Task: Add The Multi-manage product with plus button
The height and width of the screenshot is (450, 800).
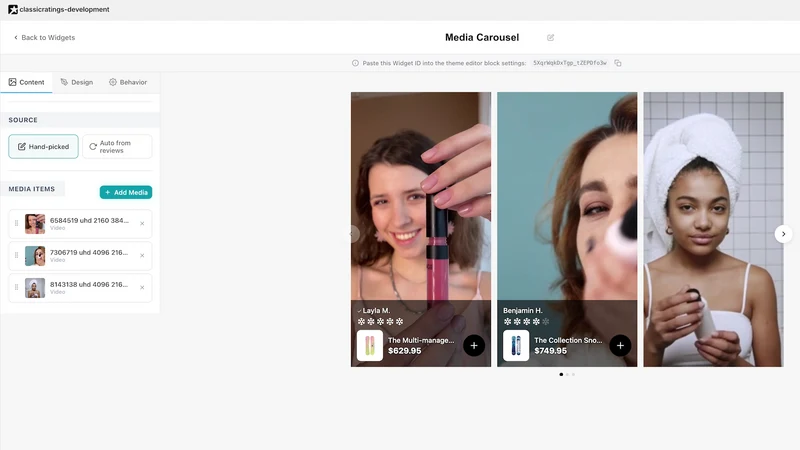Action: coord(474,345)
